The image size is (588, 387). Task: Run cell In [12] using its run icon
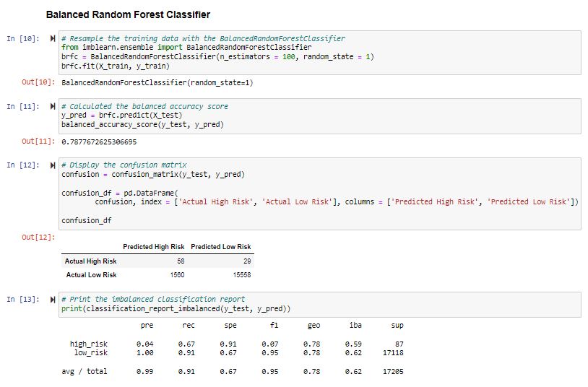(x=53, y=165)
